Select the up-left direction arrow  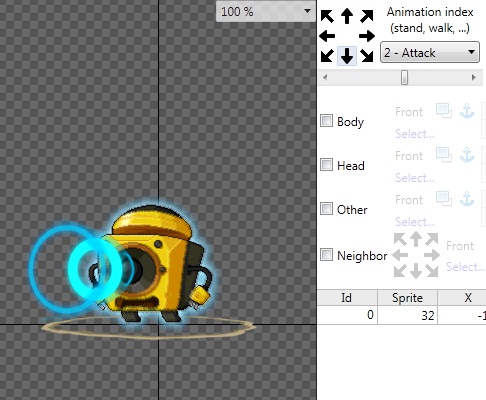(x=327, y=16)
